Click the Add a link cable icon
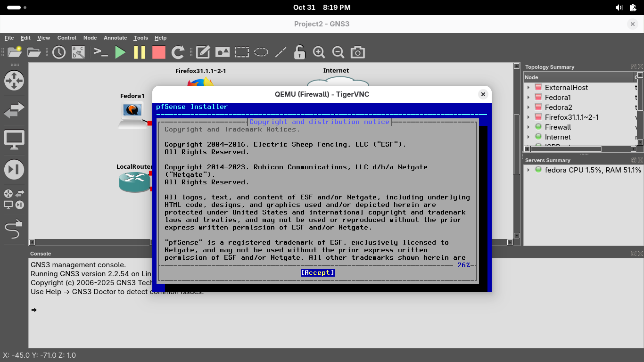 (14, 230)
